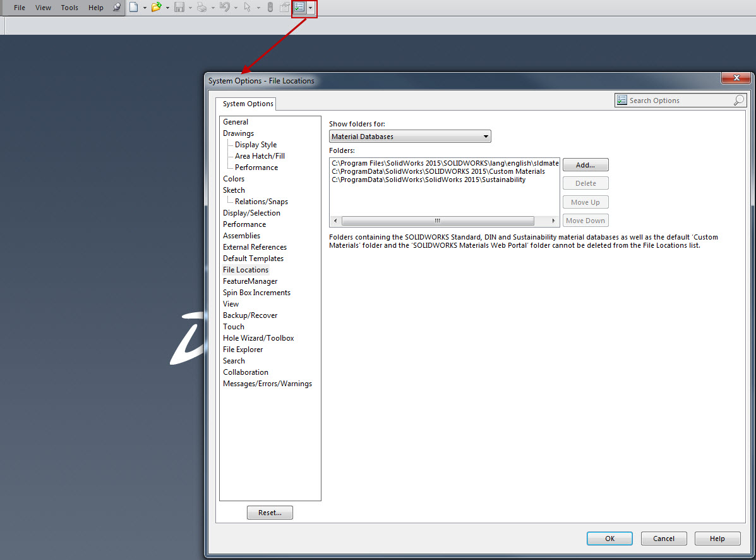Click the New document icon
The height and width of the screenshot is (560, 756).
pos(133,7)
